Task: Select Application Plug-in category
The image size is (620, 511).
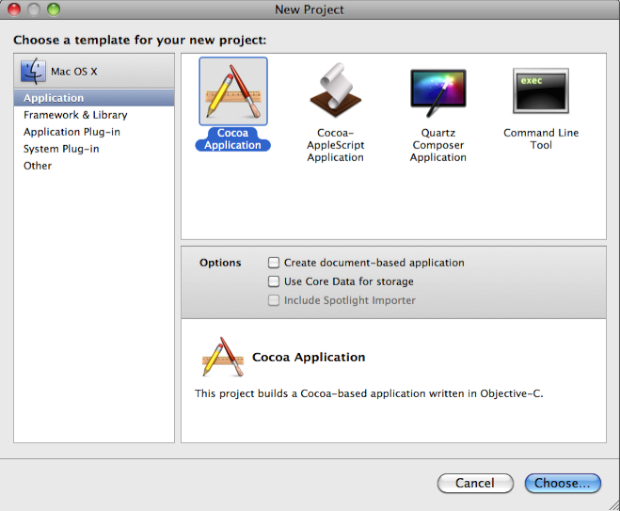Action: click(x=94, y=132)
